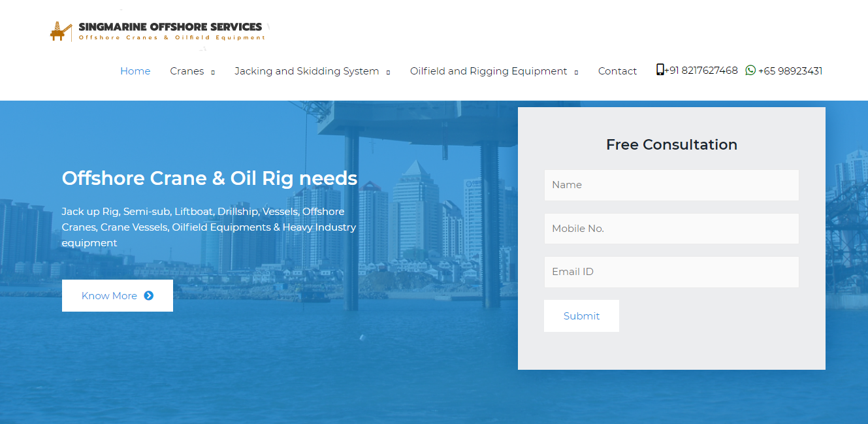The height and width of the screenshot is (424, 868).
Task: Open the Contact page
Action: pyautogui.click(x=617, y=71)
